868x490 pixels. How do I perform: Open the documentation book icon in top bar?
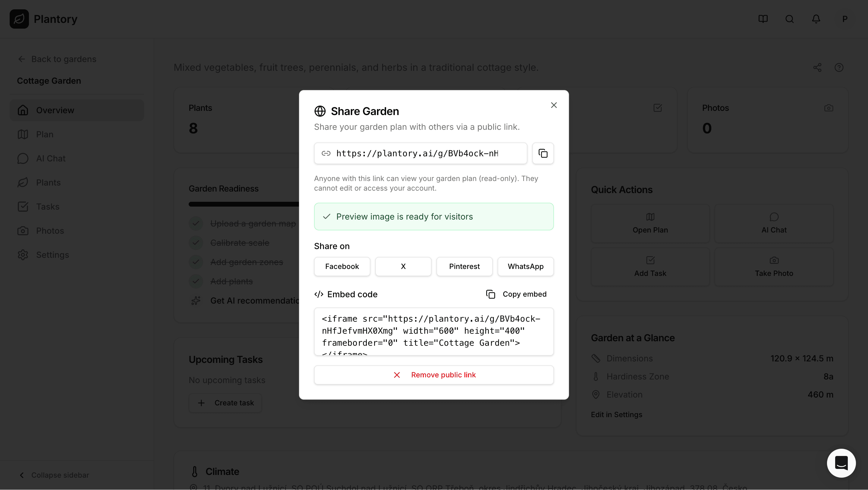pyautogui.click(x=763, y=19)
